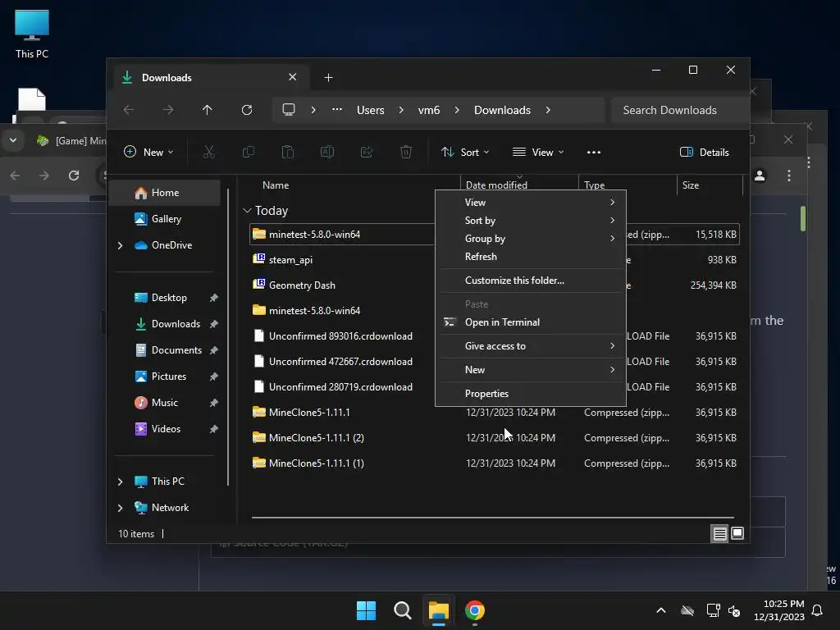Click File Explorer taskbar icon
The width and height of the screenshot is (840, 630).
pyautogui.click(x=438, y=610)
